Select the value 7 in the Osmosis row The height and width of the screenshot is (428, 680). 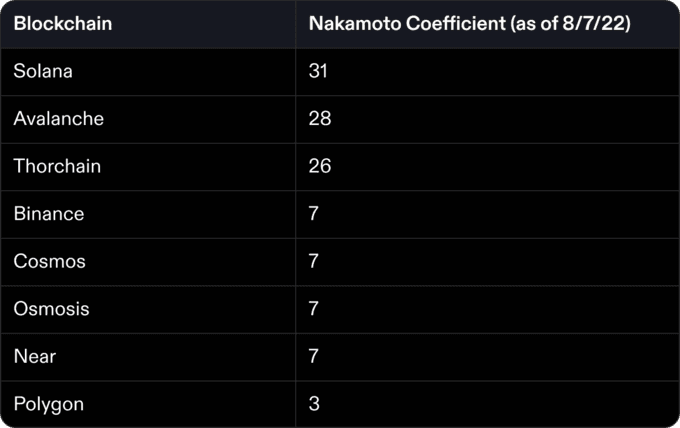(314, 309)
